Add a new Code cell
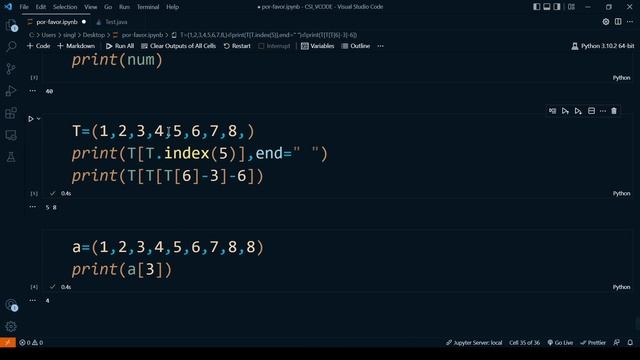 coord(38,46)
